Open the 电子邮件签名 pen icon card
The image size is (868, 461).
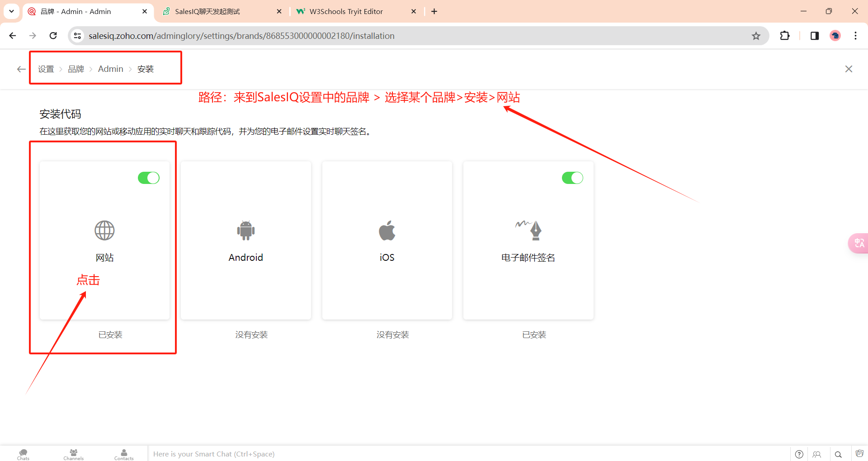coord(528,230)
